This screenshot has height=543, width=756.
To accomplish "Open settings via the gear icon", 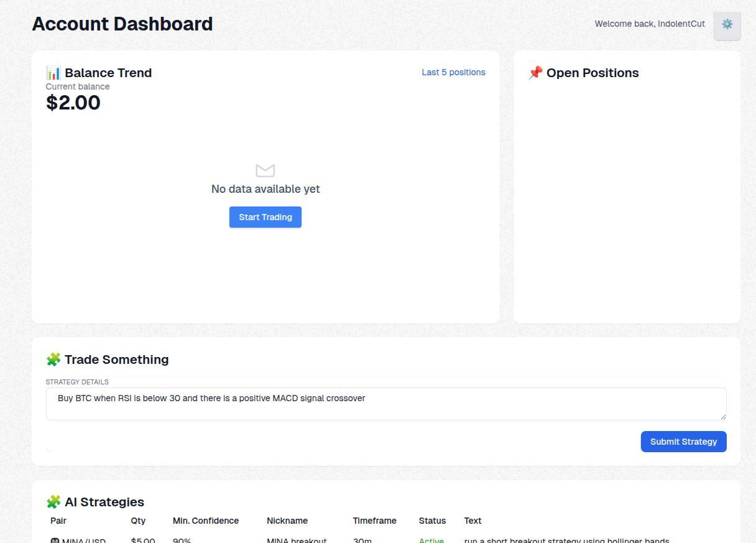I will (x=727, y=26).
